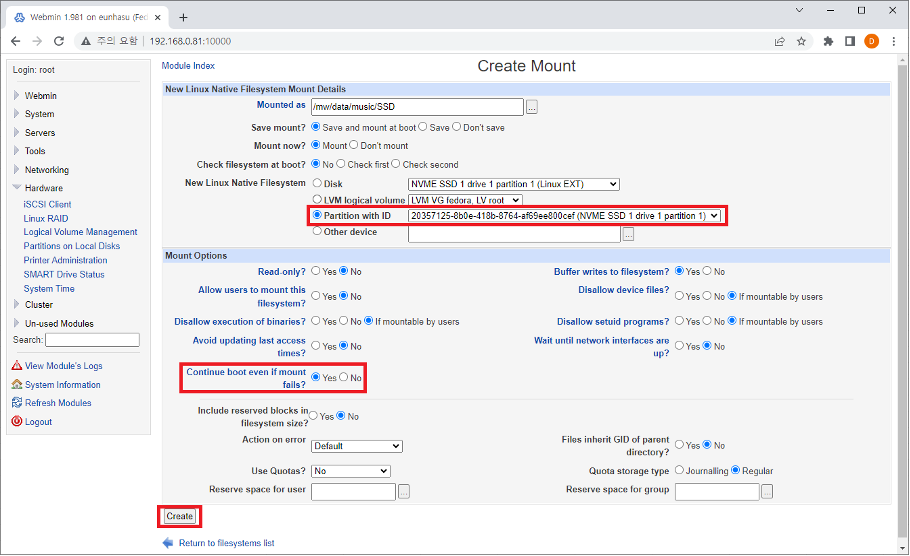This screenshot has height=556, width=910.
Task: Click the red Logout icon
Action: [17, 422]
